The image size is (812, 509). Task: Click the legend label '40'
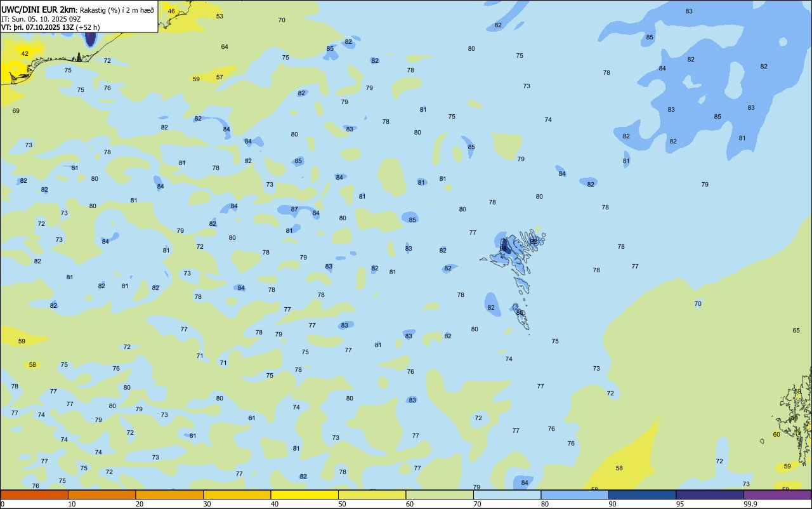(x=275, y=504)
